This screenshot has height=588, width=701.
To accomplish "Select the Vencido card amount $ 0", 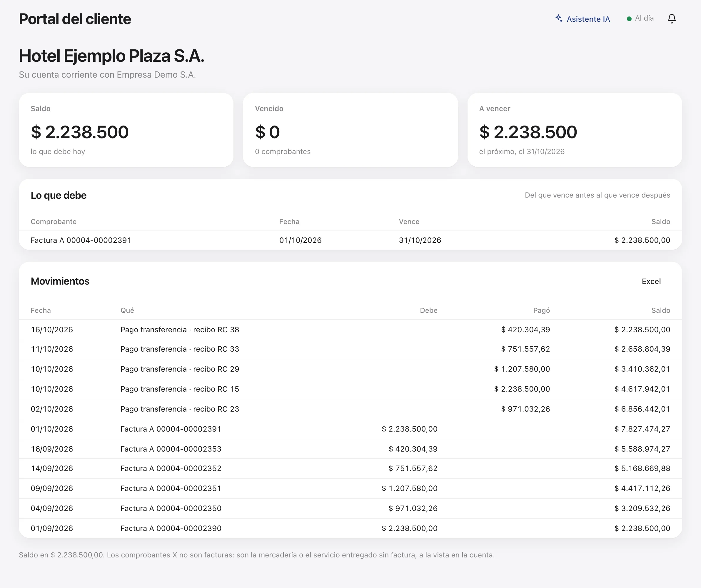I will coord(267,132).
